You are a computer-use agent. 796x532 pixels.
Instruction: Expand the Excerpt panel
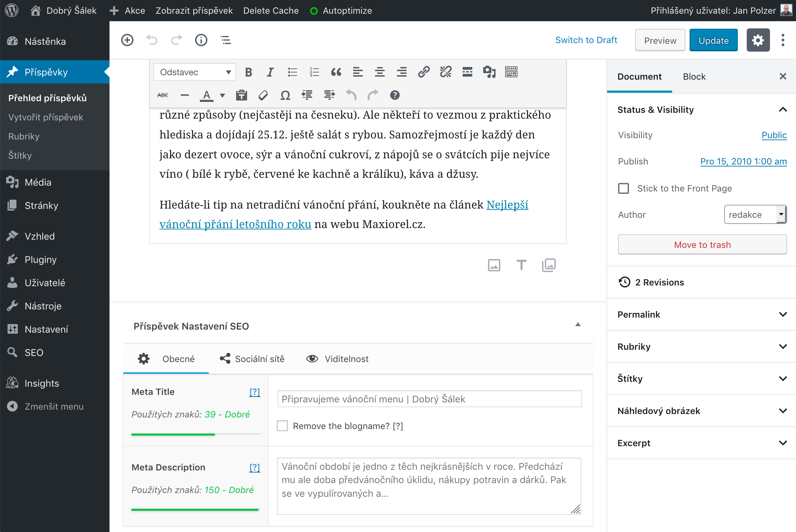(x=702, y=443)
